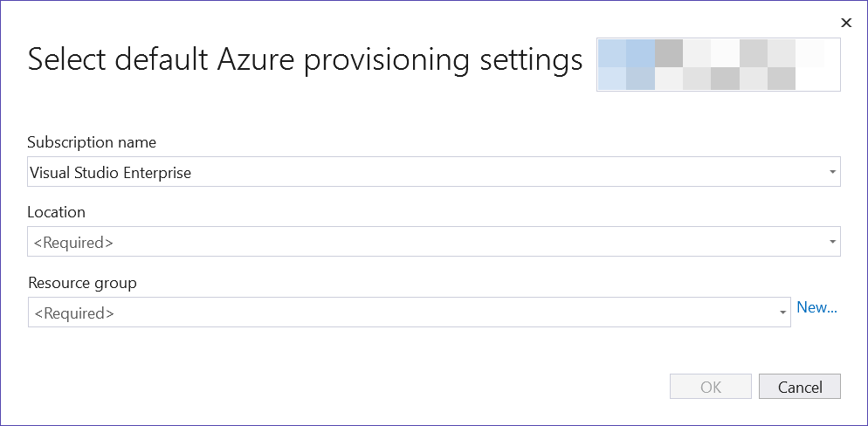The height and width of the screenshot is (426, 868).
Task: Click middle of Subscription name combo box
Action: pyautogui.click(x=434, y=171)
